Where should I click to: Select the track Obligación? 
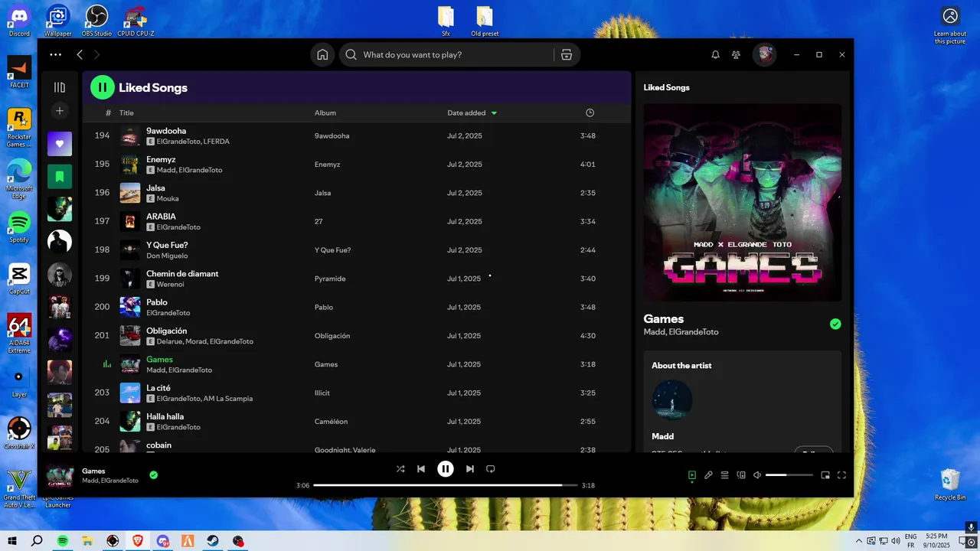click(357, 335)
